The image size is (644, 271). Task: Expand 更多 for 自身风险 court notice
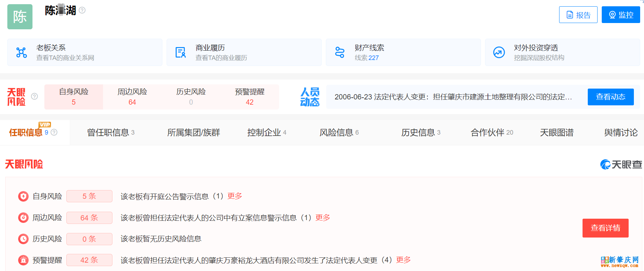pyautogui.click(x=235, y=196)
